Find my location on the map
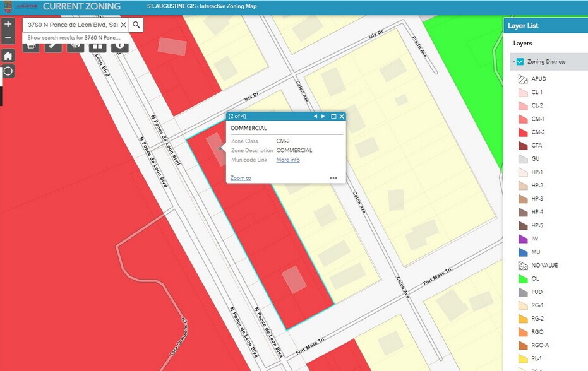Viewport: 588px width, 371px height. [8, 71]
